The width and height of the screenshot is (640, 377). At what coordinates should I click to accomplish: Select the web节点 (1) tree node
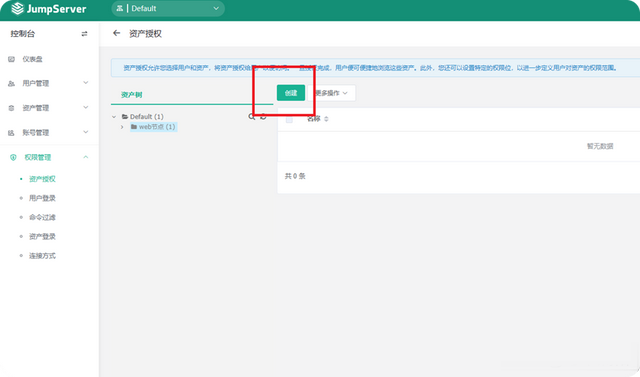(x=157, y=127)
